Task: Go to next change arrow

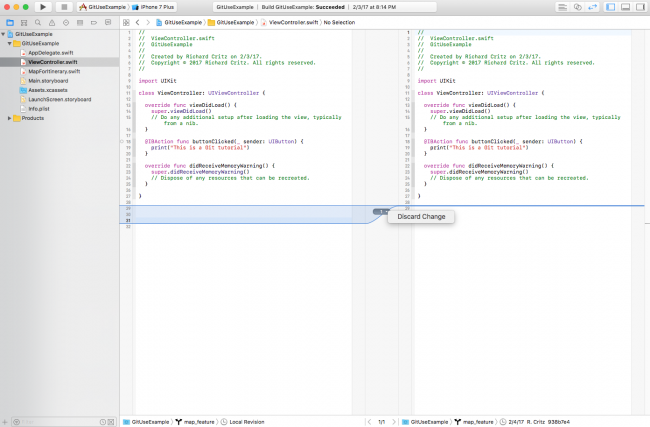Action: [x=393, y=422]
